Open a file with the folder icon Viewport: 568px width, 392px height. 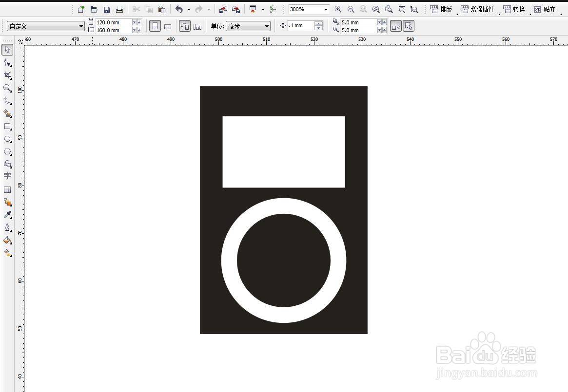pos(94,9)
